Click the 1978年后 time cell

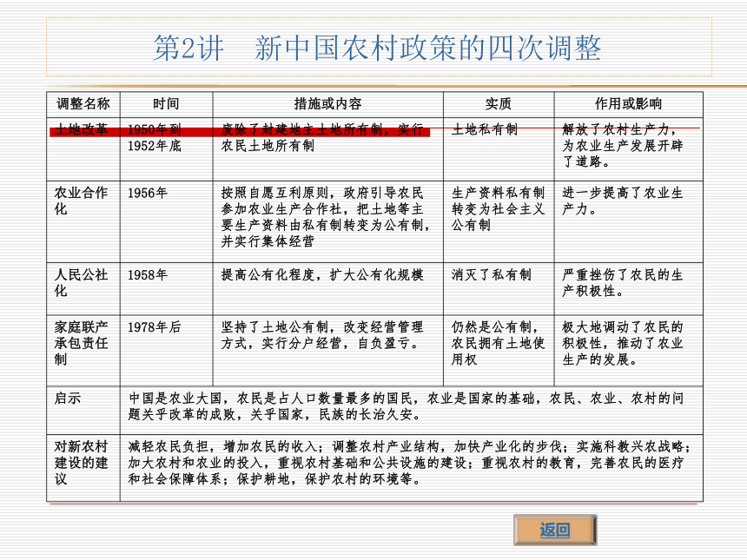[x=166, y=351]
